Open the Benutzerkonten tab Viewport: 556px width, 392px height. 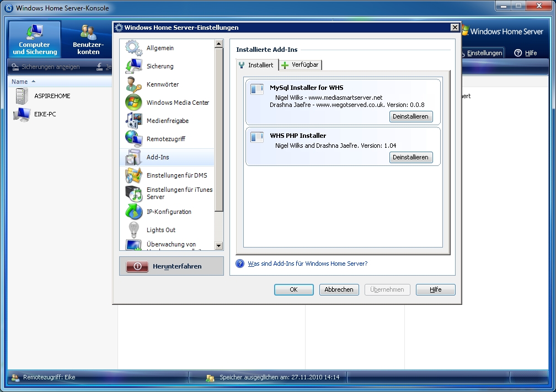[88, 39]
